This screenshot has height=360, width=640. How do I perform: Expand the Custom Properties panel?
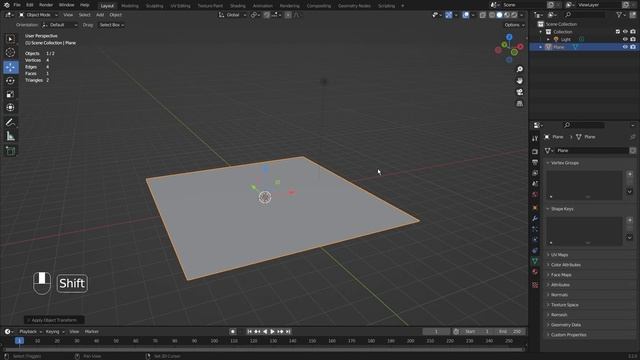click(x=590, y=335)
